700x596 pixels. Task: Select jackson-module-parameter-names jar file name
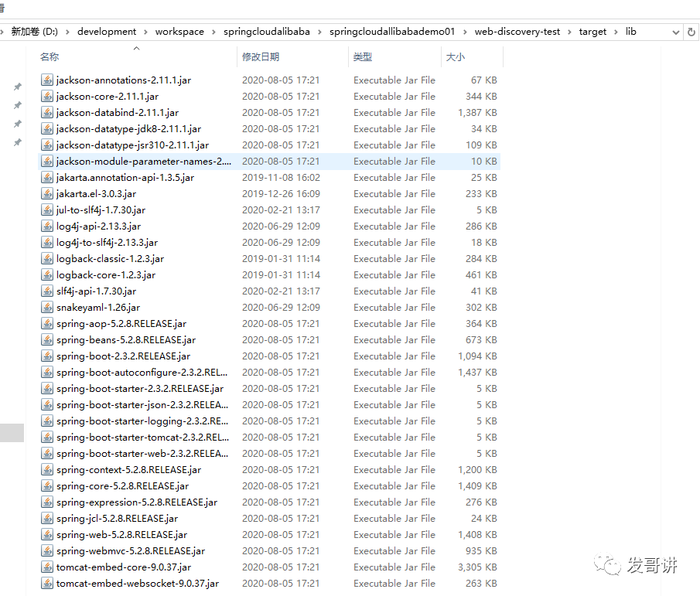coord(144,162)
